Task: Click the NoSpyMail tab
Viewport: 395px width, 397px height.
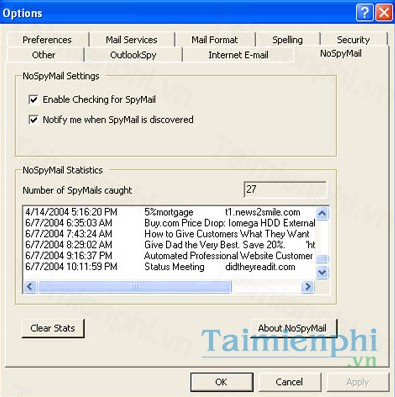Action: pos(341,53)
